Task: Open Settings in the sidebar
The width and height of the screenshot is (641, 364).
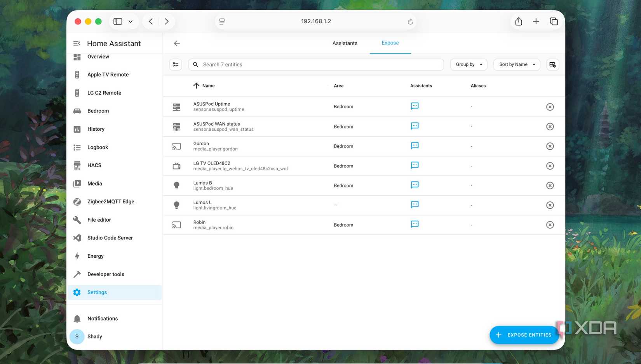Action: coord(115,293)
